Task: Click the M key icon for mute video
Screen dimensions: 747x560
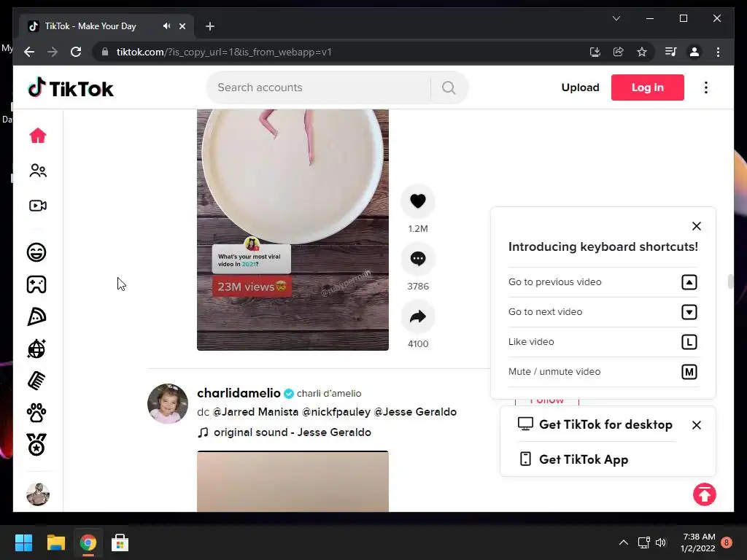Action: click(x=689, y=372)
